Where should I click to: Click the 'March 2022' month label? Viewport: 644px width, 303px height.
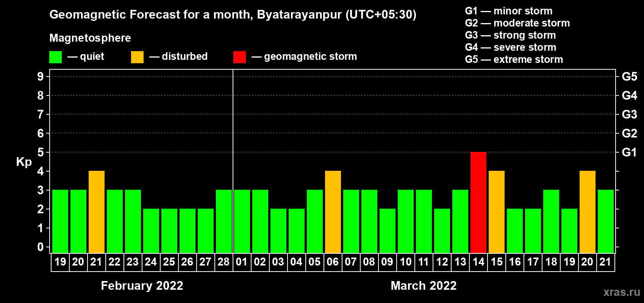coord(424,286)
